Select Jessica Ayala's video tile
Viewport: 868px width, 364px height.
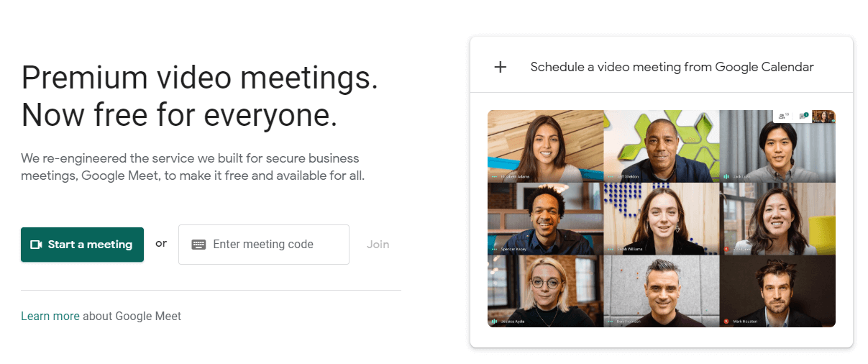(546, 291)
